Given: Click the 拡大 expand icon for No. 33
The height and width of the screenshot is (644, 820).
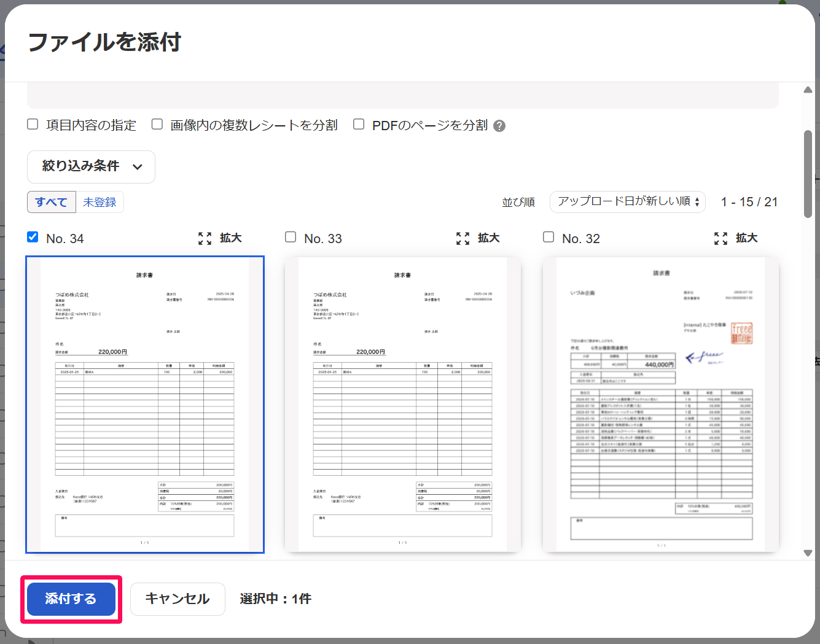Looking at the screenshot, I should (463, 238).
